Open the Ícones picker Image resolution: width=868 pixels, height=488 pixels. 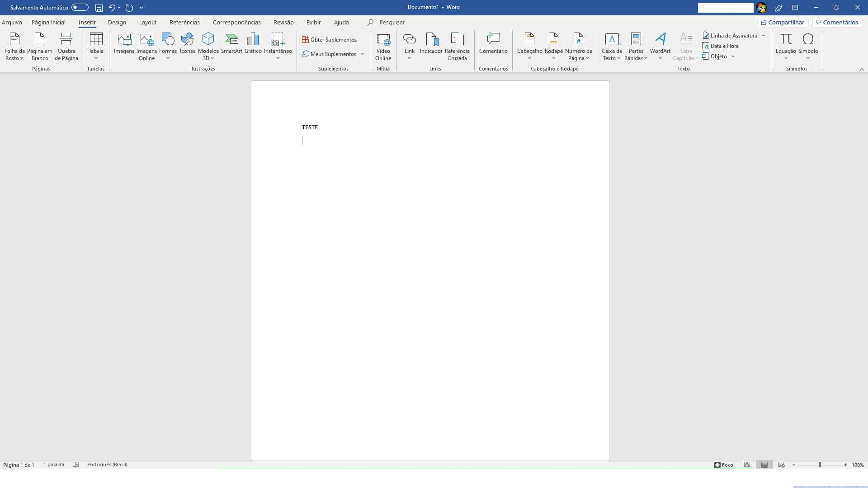pyautogui.click(x=187, y=44)
